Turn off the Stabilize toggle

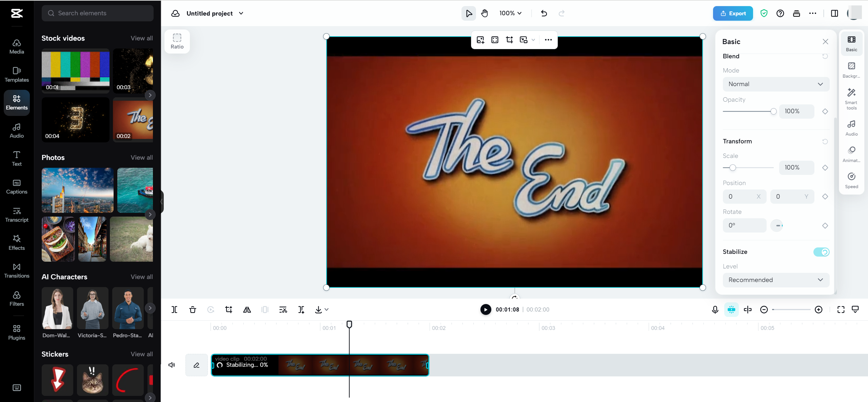pyautogui.click(x=821, y=252)
